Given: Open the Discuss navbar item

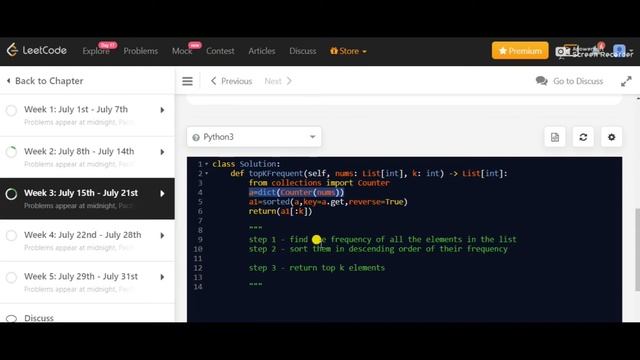Looking at the screenshot, I should (302, 51).
